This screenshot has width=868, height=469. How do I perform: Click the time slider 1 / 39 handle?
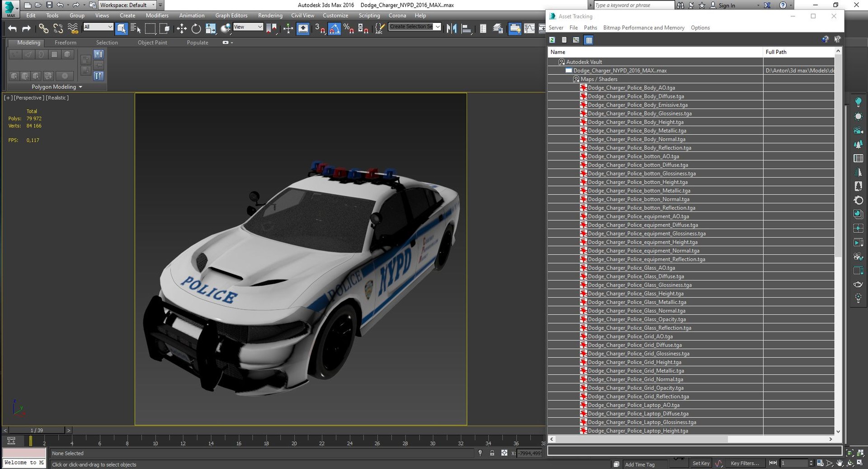37,430
